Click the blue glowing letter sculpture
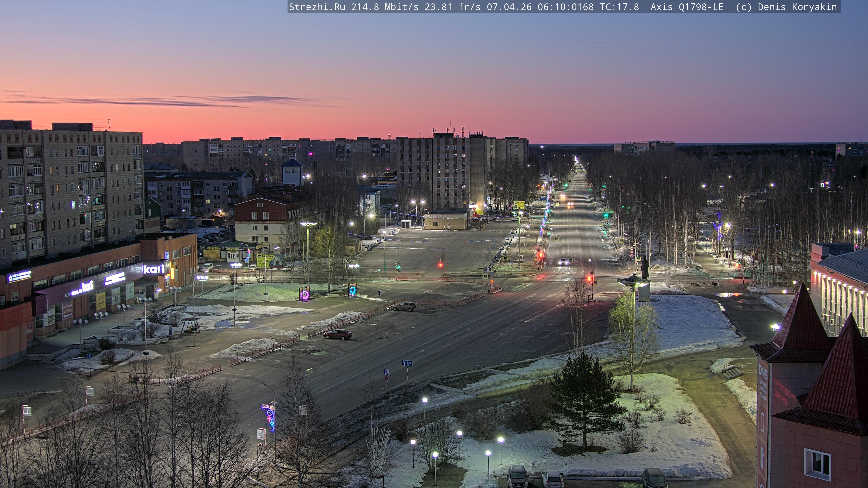 (x=352, y=290)
